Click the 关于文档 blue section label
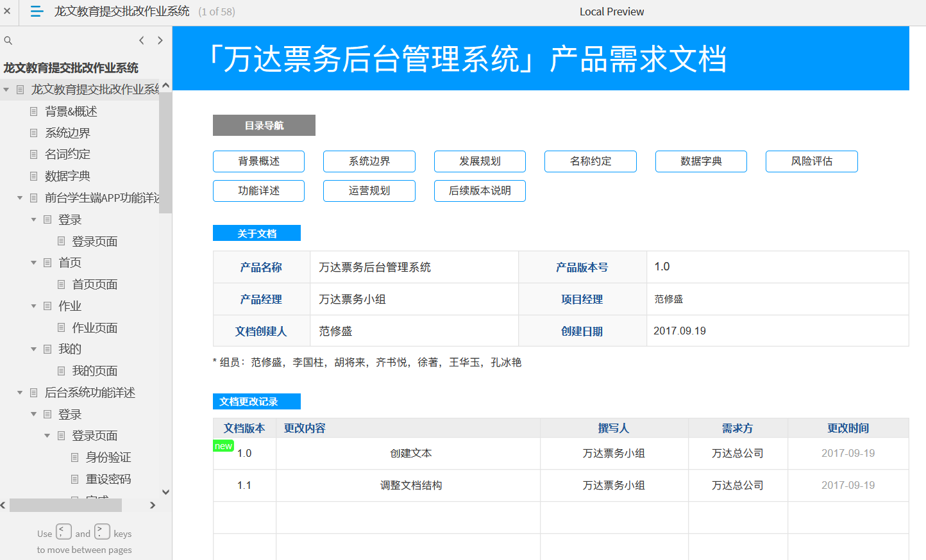The width and height of the screenshot is (926, 560). [257, 233]
